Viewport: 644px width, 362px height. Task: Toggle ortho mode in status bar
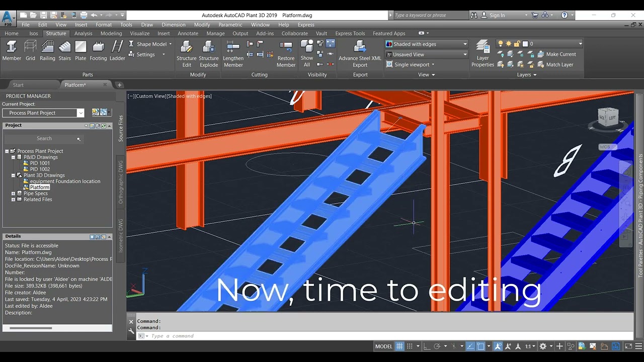coord(427,346)
